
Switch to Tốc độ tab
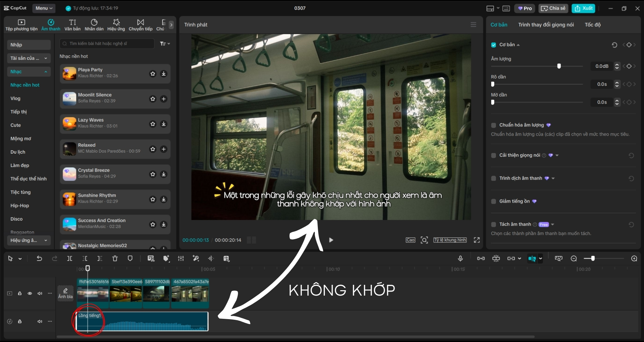[x=592, y=25]
